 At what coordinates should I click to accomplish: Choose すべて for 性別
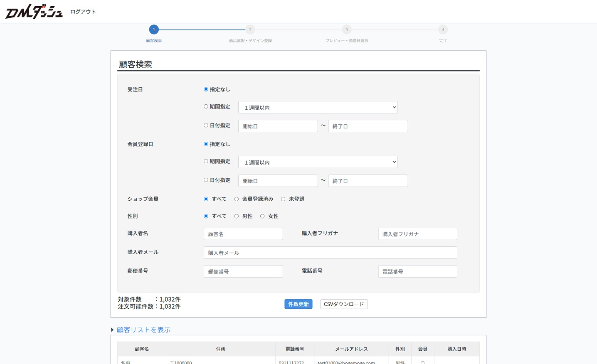(206, 216)
